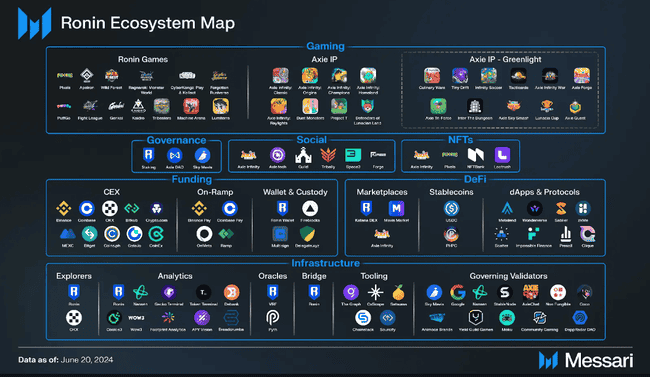Select the USDC icon under Stablecoins
Viewport: 650px width, 377px height.
[x=451, y=208]
